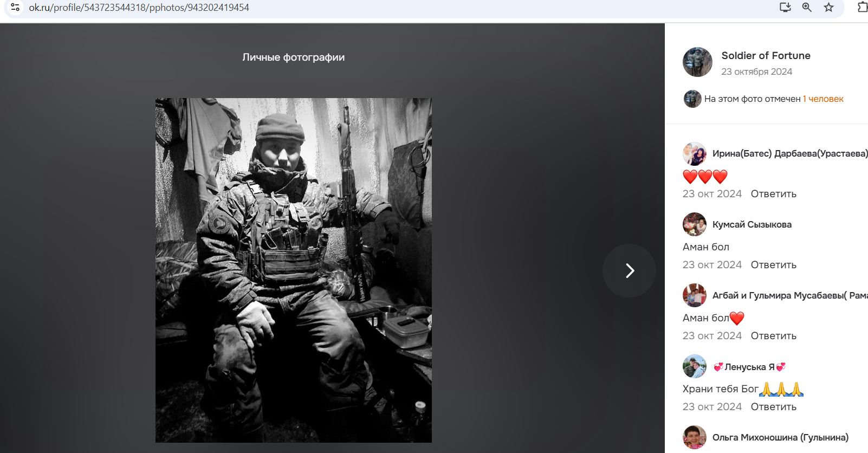The height and width of the screenshot is (453, 868).
Task: Reply to Ирина Дарбаева's hearts comment
Action: click(773, 193)
